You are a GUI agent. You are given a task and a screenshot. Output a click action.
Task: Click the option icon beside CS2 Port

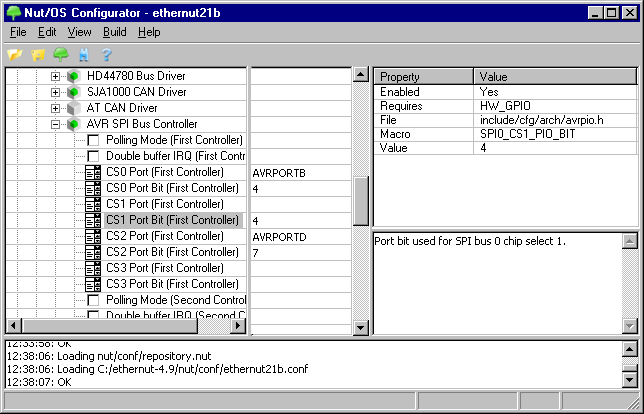(93, 236)
